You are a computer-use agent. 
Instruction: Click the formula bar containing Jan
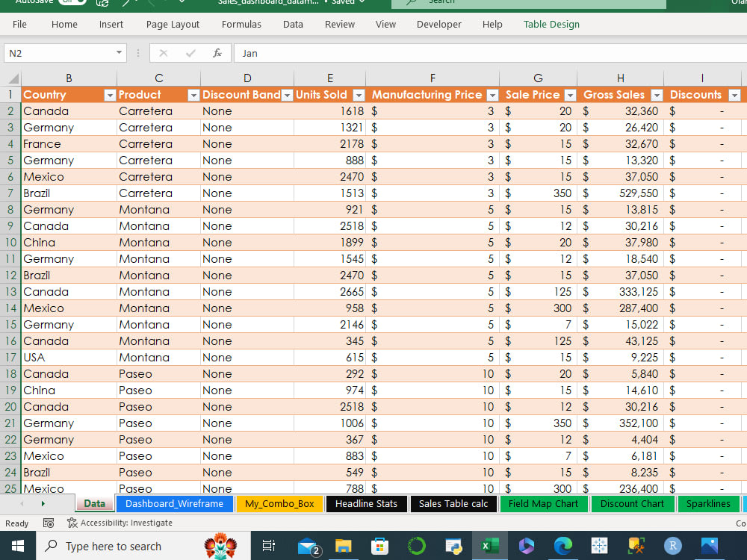coord(490,53)
